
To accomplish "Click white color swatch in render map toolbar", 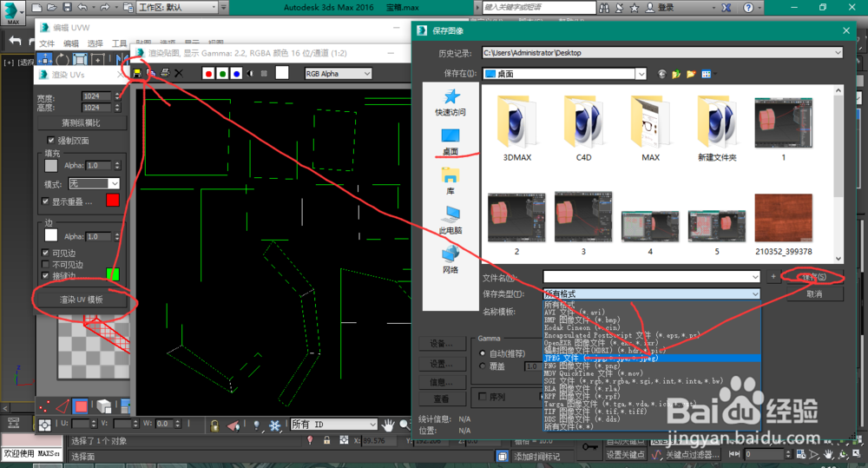I will (x=282, y=73).
